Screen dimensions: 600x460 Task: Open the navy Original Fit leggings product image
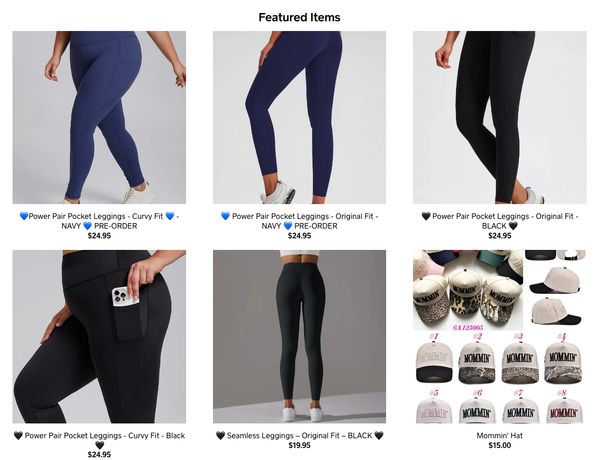(299, 117)
